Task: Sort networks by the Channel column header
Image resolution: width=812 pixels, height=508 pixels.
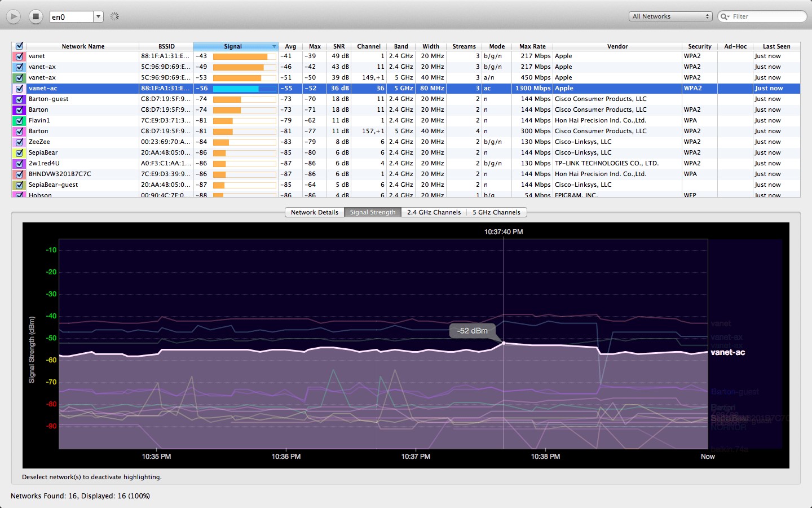Action: coord(369,46)
